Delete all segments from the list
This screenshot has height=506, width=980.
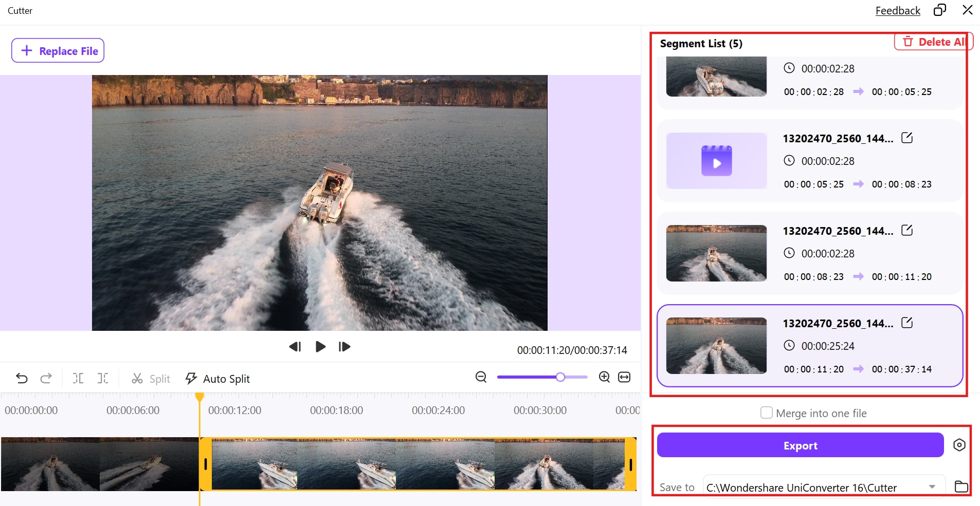[934, 42]
